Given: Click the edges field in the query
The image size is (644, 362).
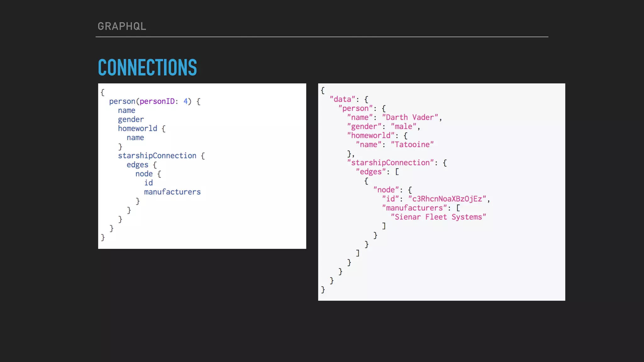Looking at the screenshot, I should 137,165.
